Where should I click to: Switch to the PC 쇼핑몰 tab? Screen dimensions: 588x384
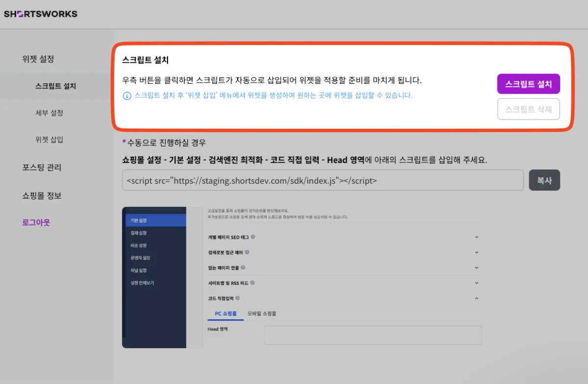pos(225,313)
